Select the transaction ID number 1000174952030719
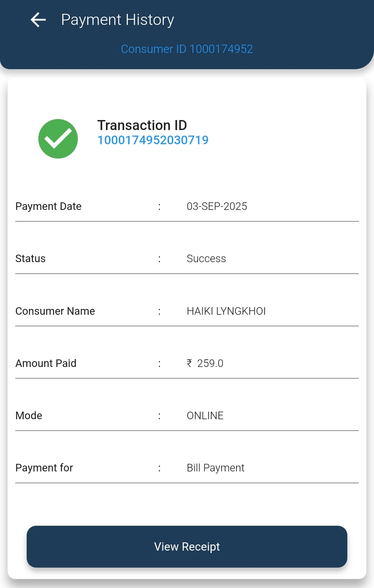This screenshot has width=374, height=588. (x=153, y=140)
